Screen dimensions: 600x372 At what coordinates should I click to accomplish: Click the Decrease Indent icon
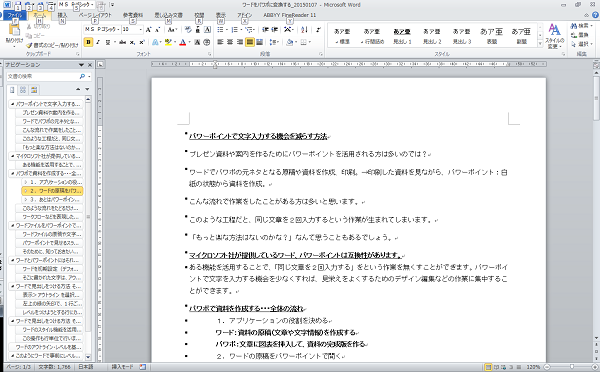(x=265, y=29)
